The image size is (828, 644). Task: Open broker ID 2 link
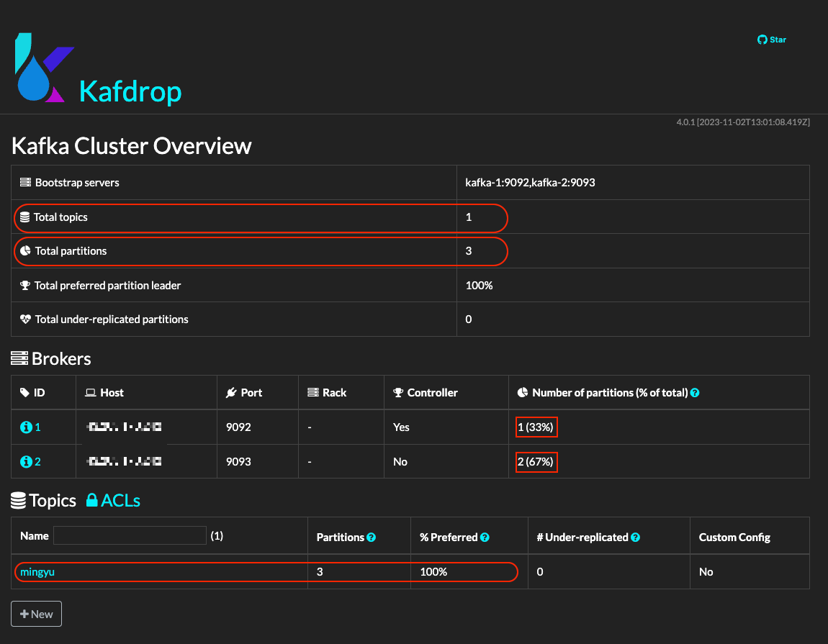point(37,461)
